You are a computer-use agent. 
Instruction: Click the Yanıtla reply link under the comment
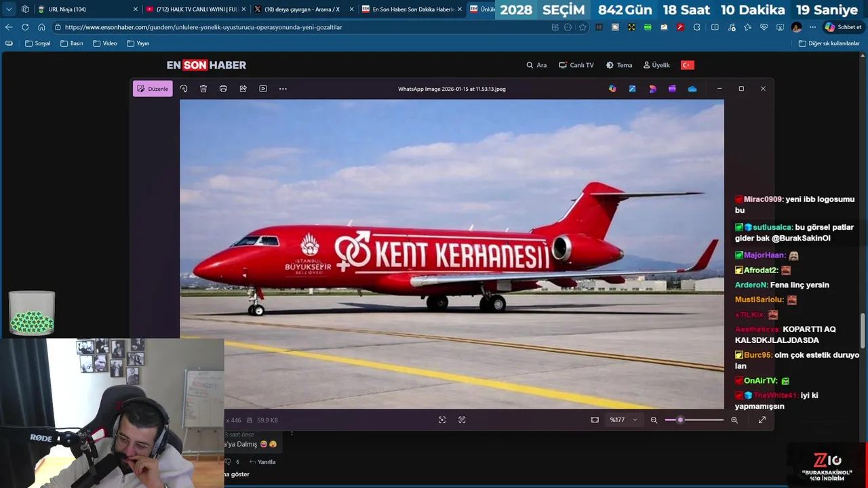pyautogui.click(x=262, y=462)
